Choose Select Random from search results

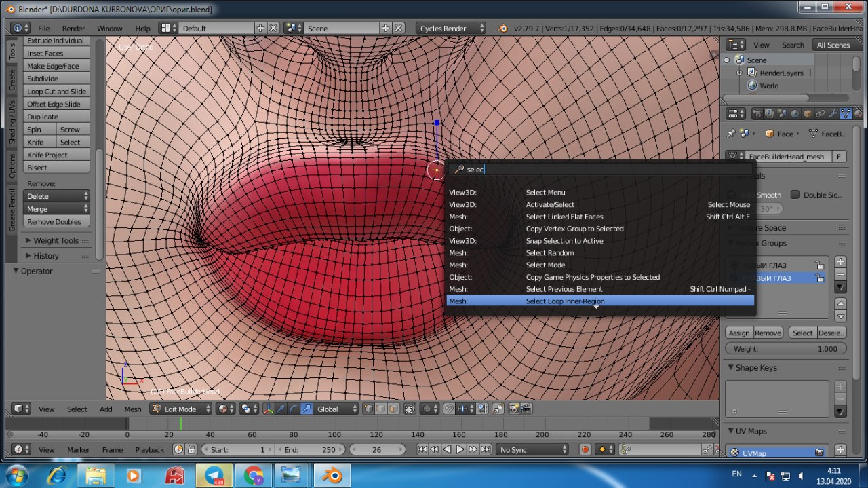[x=600, y=252]
